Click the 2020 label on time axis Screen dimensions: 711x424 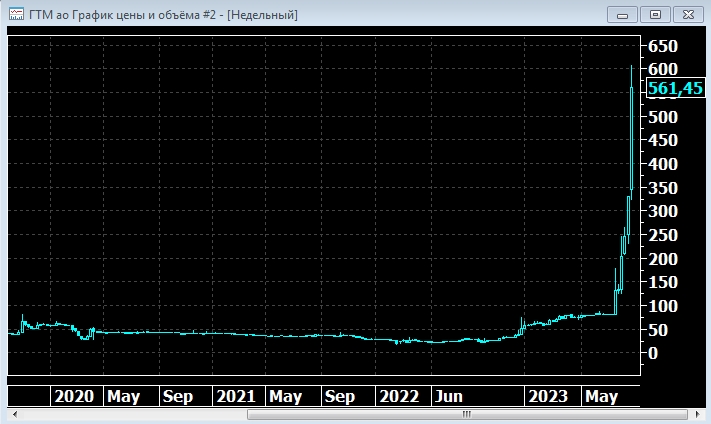click(x=74, y=396)
